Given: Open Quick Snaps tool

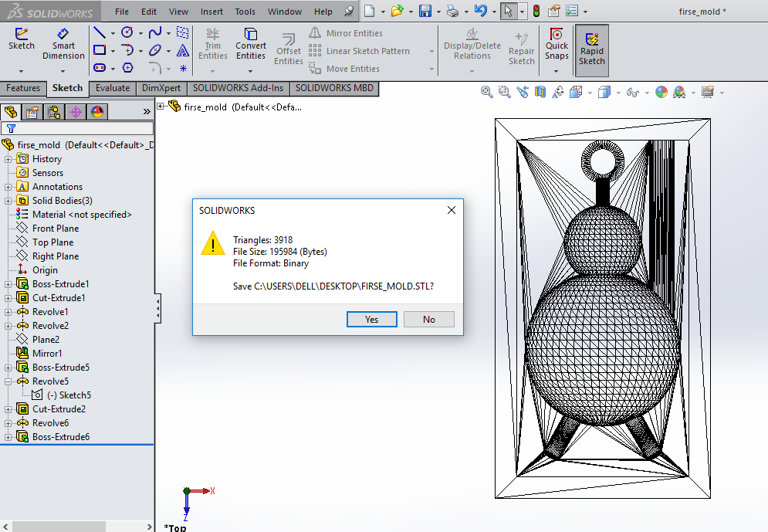Looking at the screenshot, I should pos(557,43).
